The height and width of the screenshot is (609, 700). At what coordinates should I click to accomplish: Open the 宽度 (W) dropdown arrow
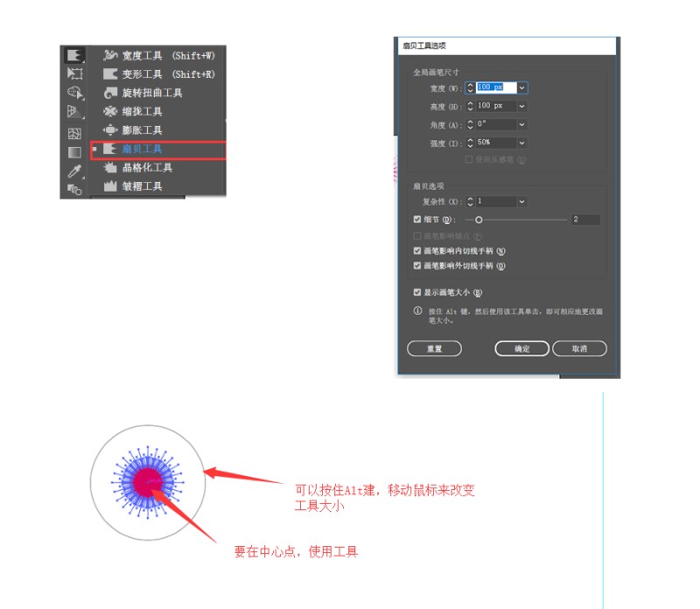(x=522, y=88)
